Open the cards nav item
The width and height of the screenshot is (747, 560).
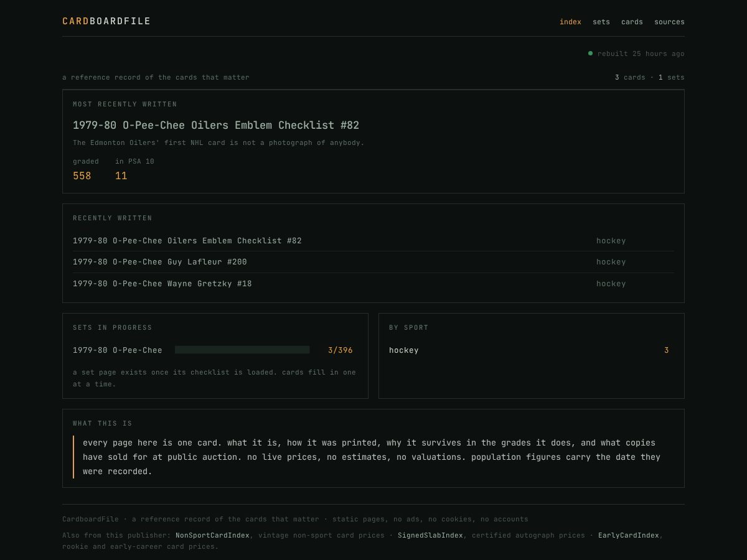point(632,22)
